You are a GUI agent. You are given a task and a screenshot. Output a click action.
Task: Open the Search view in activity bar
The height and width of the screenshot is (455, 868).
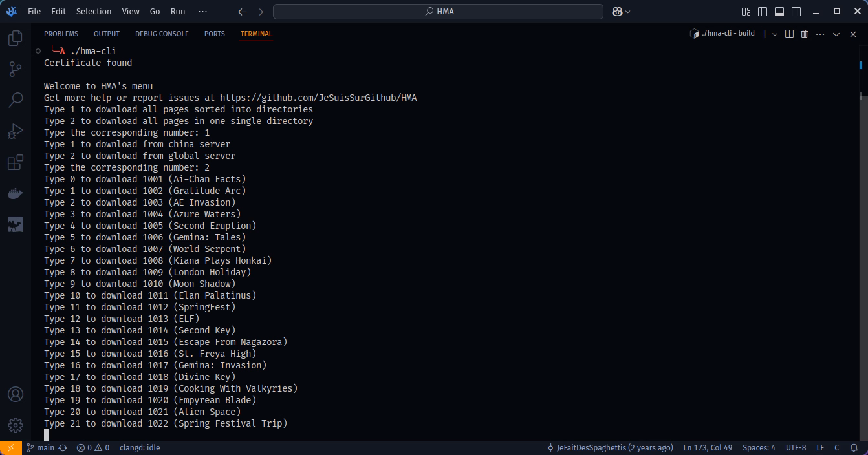[x=15, y=100]
